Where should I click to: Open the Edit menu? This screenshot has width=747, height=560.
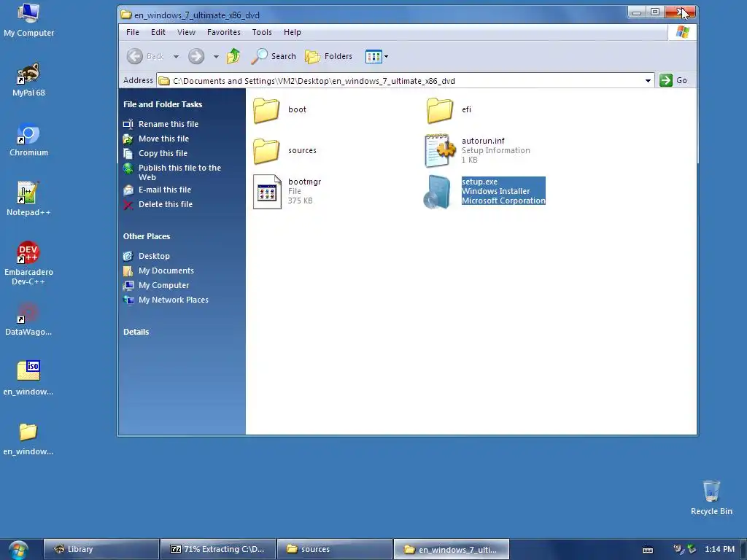[x=158, y=32]
